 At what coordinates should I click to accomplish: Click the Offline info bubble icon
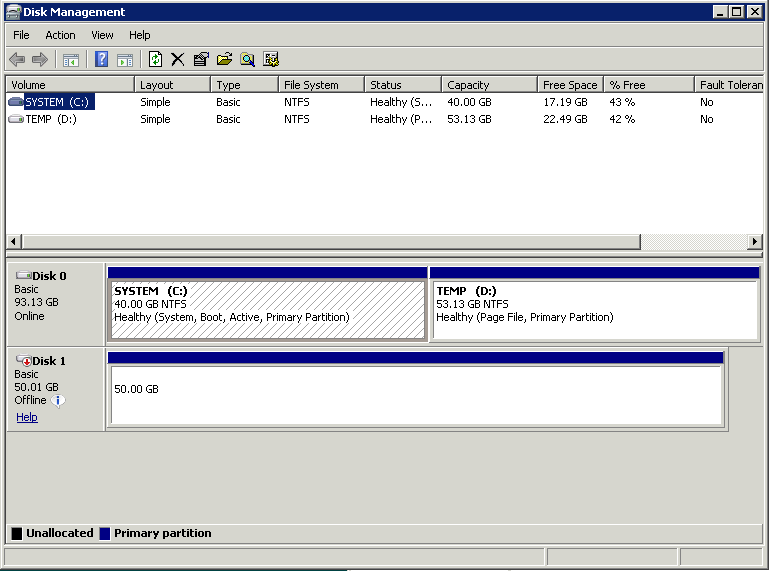click(x=58, y=401)
